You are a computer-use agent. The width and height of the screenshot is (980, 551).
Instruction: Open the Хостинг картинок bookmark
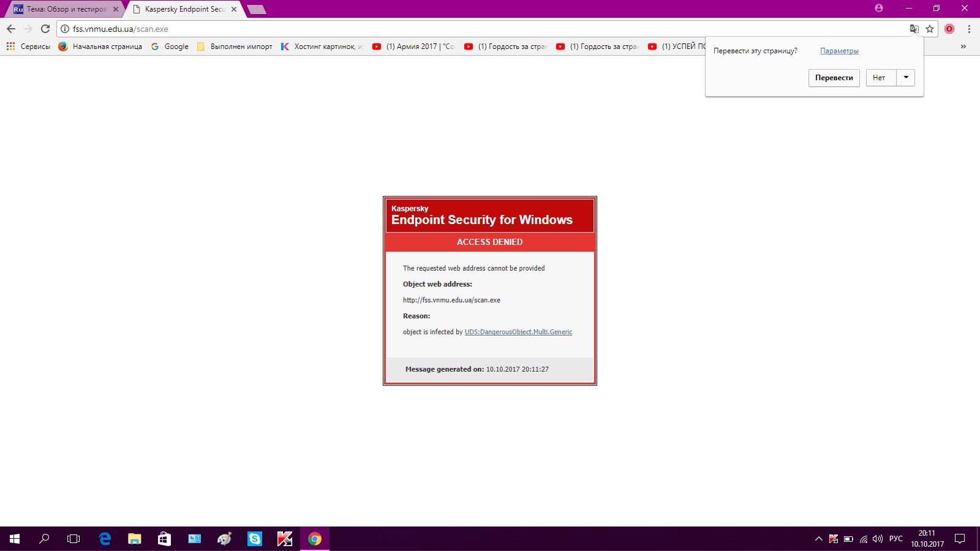(322, 47)
